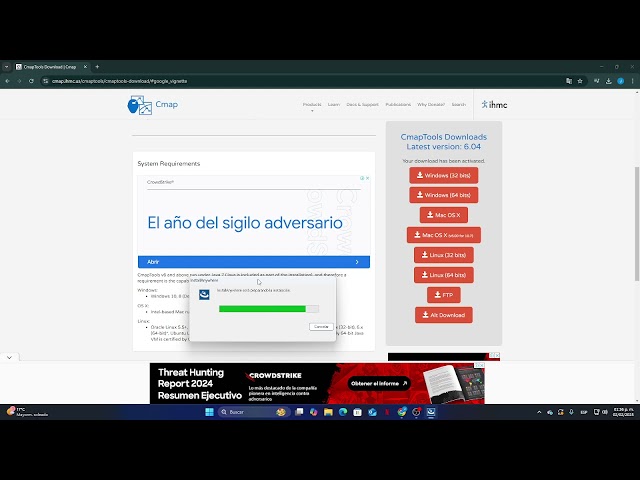Click the page vertical scrollbar
640x480 pixels.
637,224
